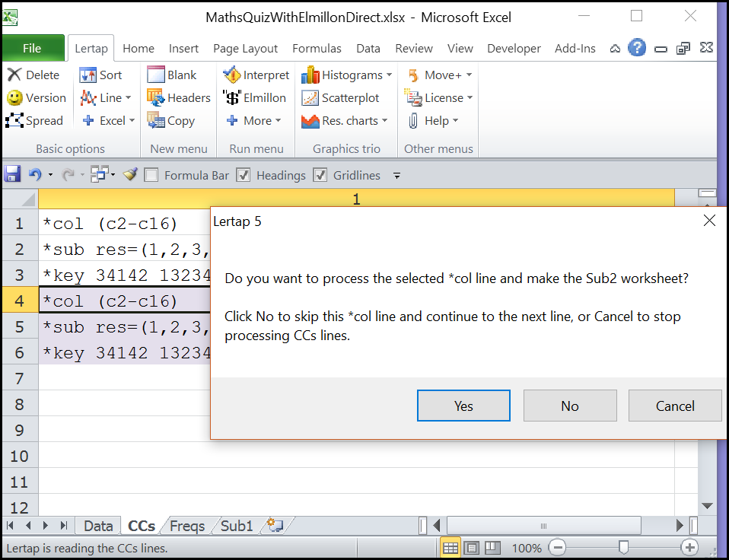Viewport: 729px width, 560px height.
Task: Minimize the ribbon with the caret icon
Action: pyautogui.click(x=615, y=49)
